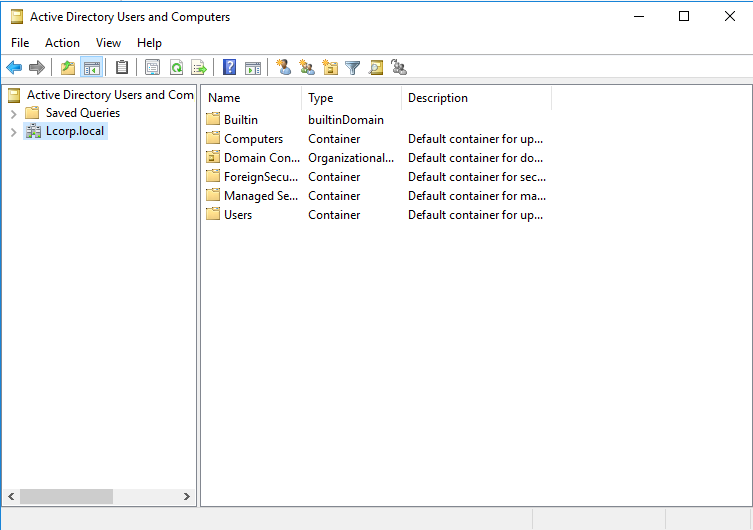The width and height of the screenshot is (753, 530).
Task: Expand the Lcorp.local domain node
Action: click(13, 132)
